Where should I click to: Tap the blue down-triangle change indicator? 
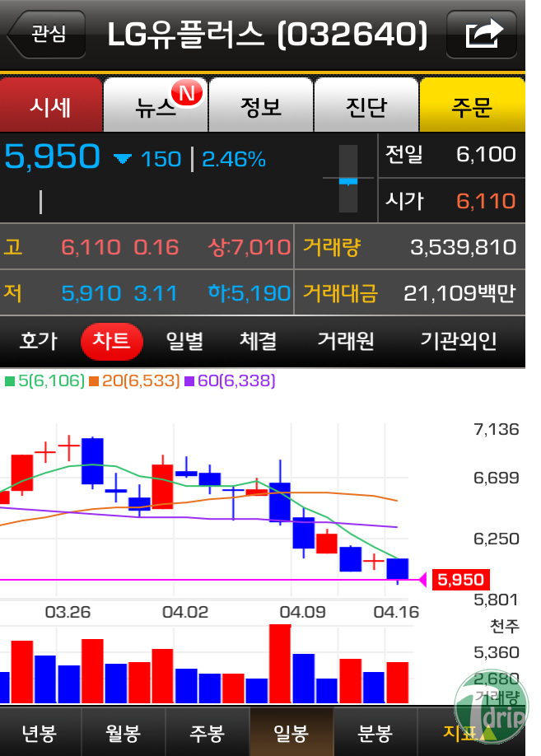tap(123, 159)
